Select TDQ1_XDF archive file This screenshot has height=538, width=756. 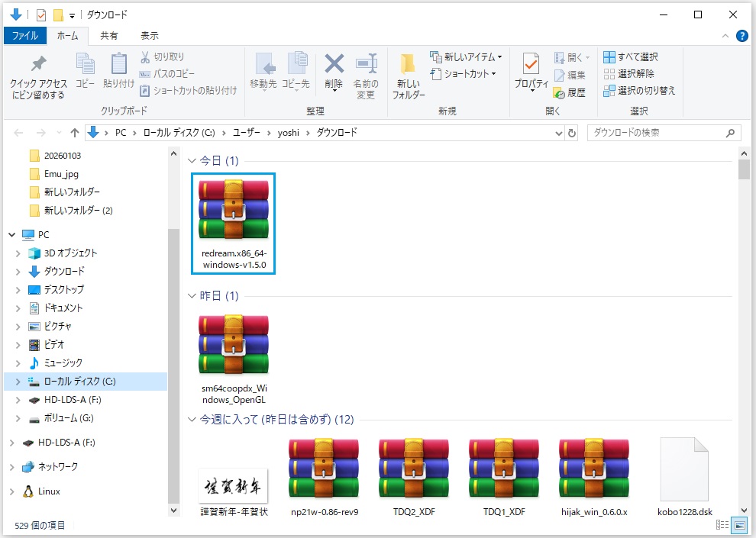[x=504, y=476]
